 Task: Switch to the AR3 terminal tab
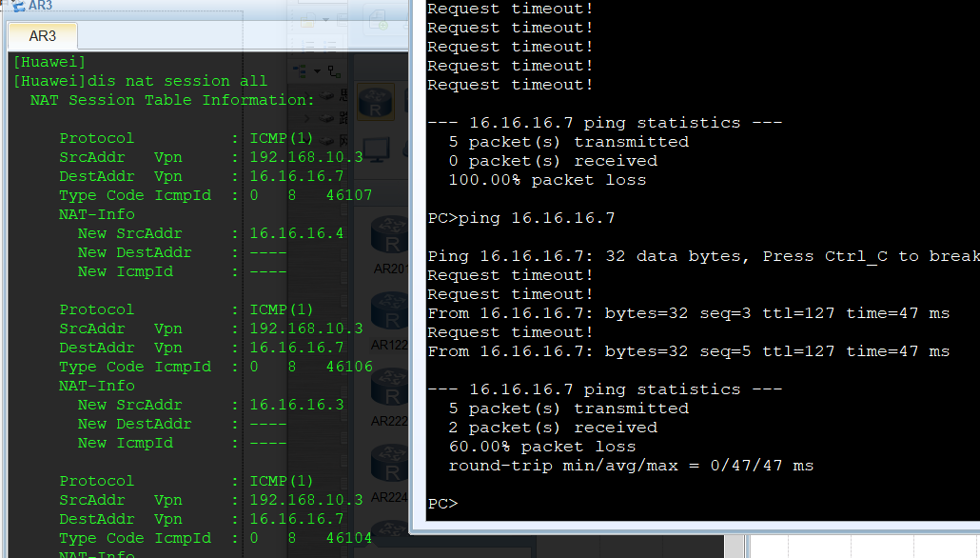click(42, 36)
